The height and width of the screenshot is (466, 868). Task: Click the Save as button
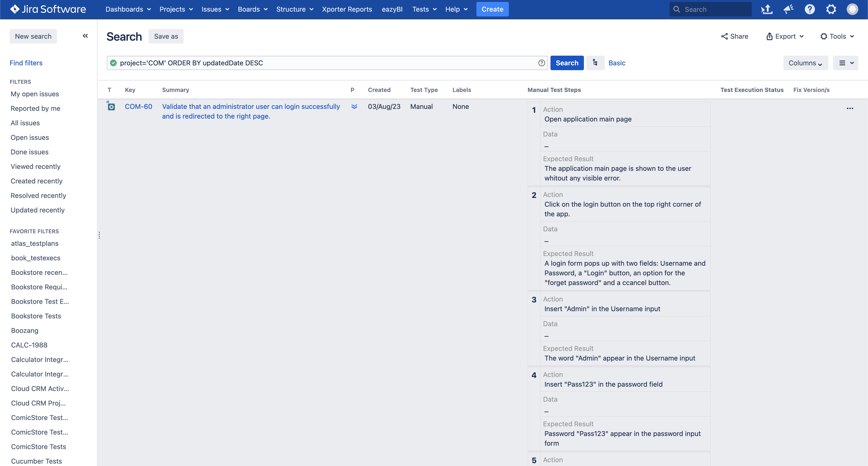click(166, 36)
